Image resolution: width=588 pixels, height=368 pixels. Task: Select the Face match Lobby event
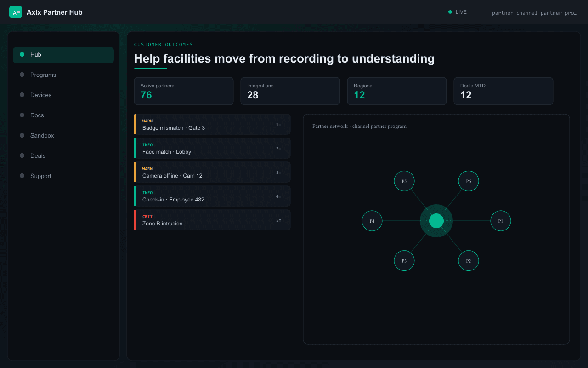[x=212, y=148]
